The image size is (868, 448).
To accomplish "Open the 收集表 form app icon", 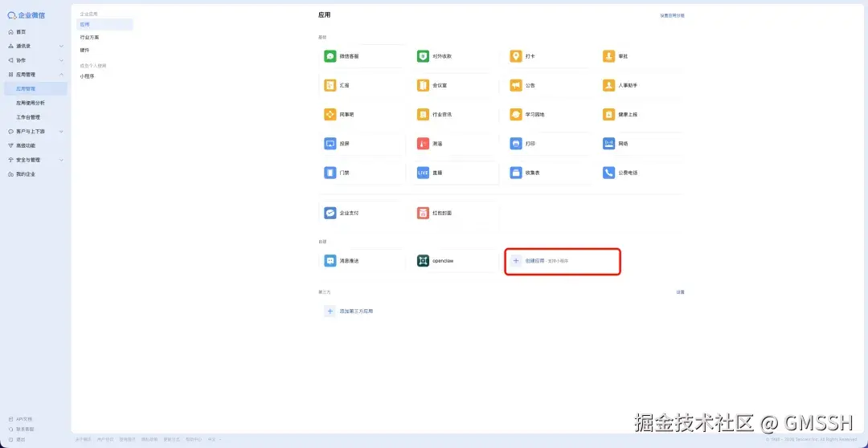I will tap(516, 173).
